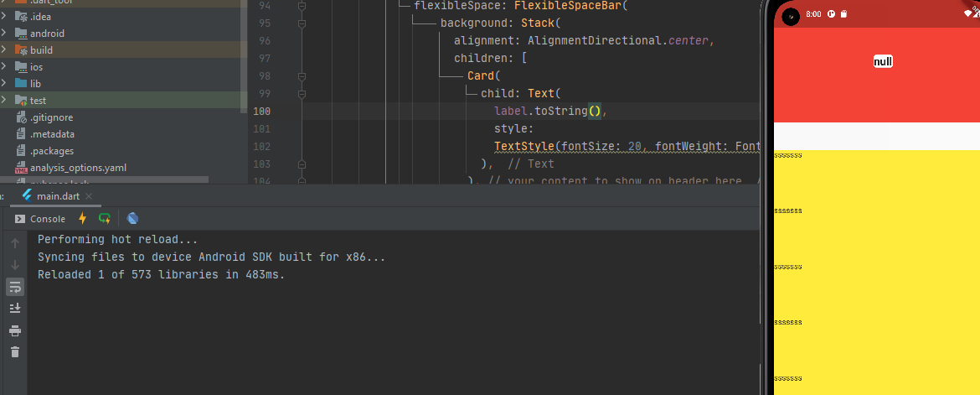Click the android folder icon
980x395 pixels.
[21, 34]
